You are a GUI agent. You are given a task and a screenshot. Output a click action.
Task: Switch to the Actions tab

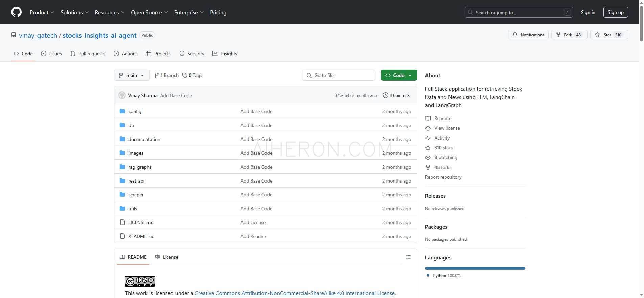(x=125, y=54)
